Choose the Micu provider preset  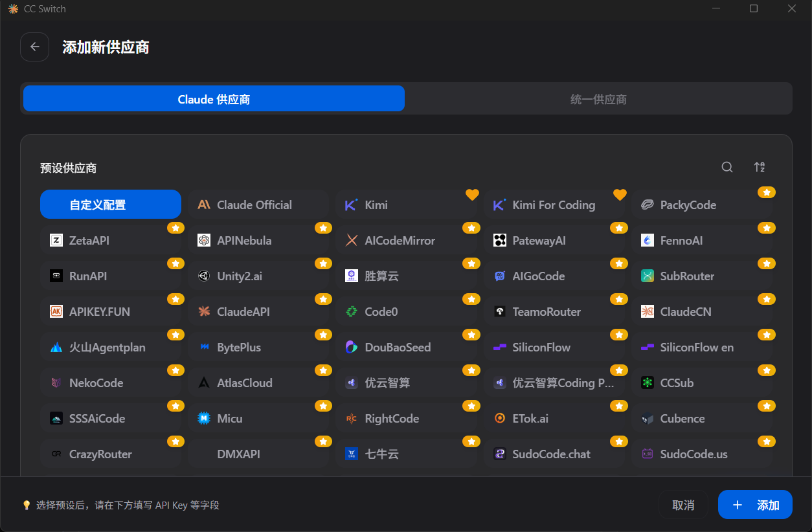click(258, 418)
